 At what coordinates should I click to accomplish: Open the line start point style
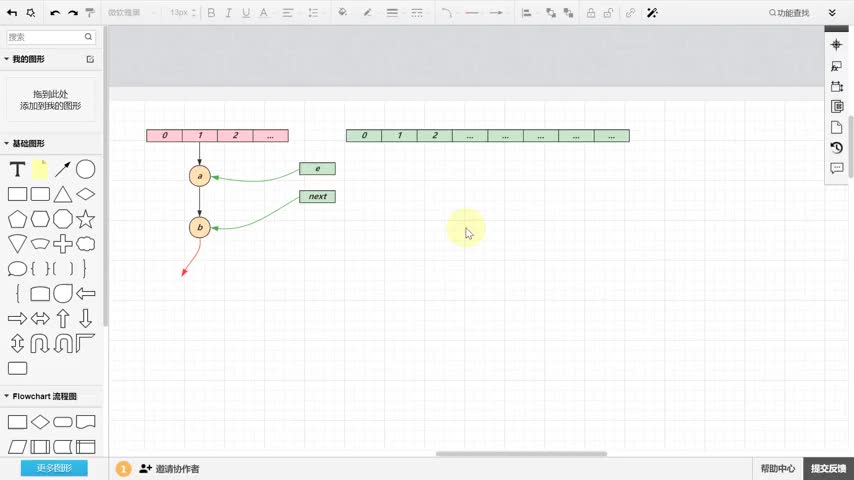click(x=472, y=13)
